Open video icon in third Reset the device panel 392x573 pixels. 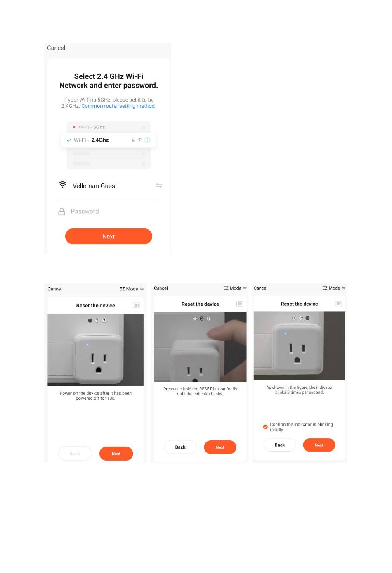click(339, 304)
